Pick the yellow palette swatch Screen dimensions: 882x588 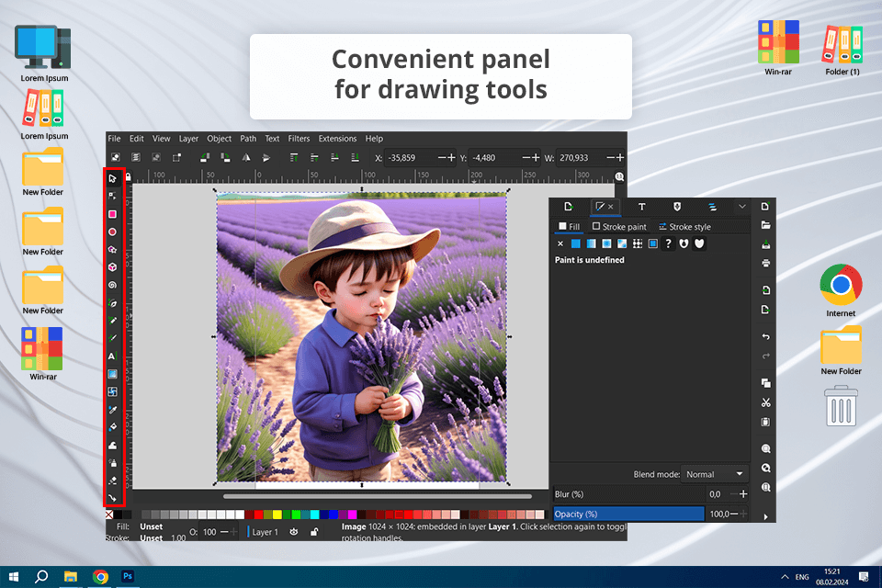tap(277, 514)
